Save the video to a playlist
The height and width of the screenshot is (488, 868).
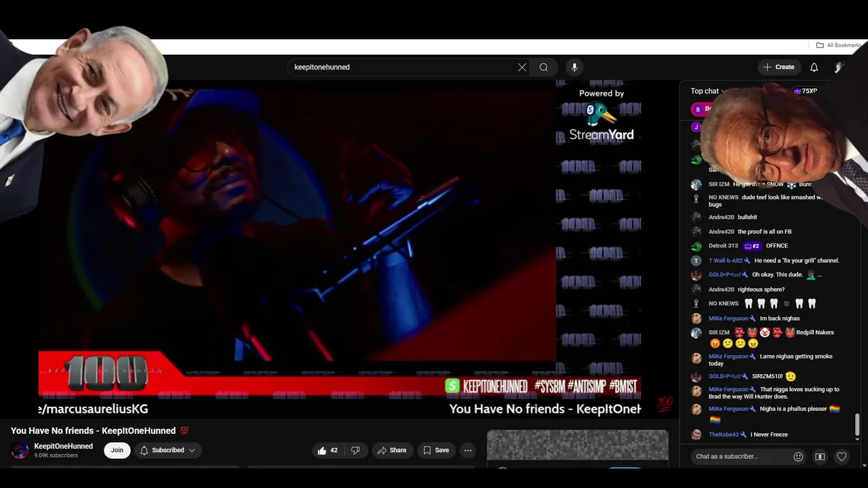click(x=436, y=450)
